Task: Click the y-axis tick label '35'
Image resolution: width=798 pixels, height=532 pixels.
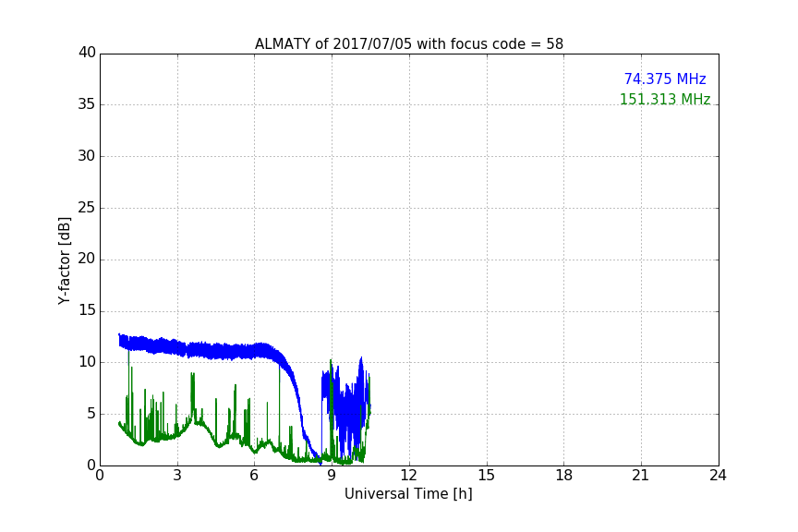Action: (87, 104)
